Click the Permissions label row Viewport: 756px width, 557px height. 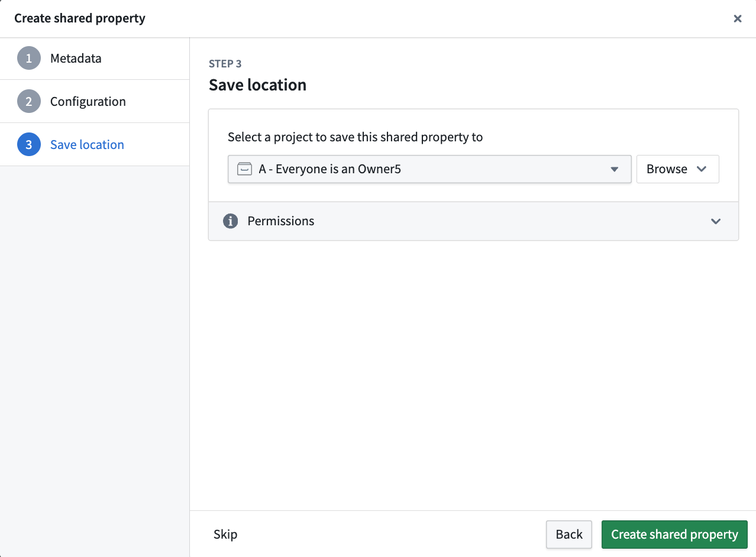click(473, 221)
